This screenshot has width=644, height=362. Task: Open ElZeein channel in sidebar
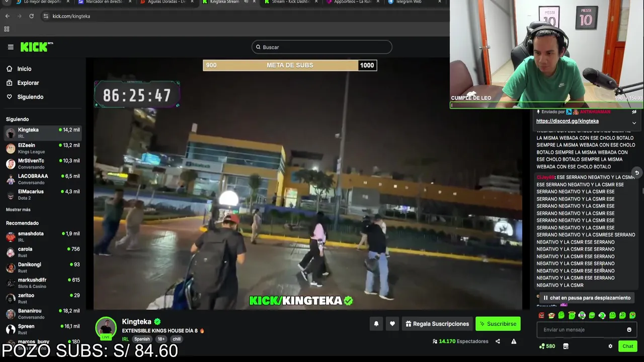(x=43, y=148)
